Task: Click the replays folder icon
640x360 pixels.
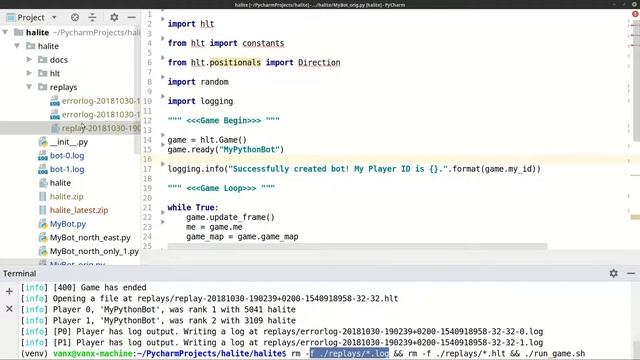Action: [43, 87]
